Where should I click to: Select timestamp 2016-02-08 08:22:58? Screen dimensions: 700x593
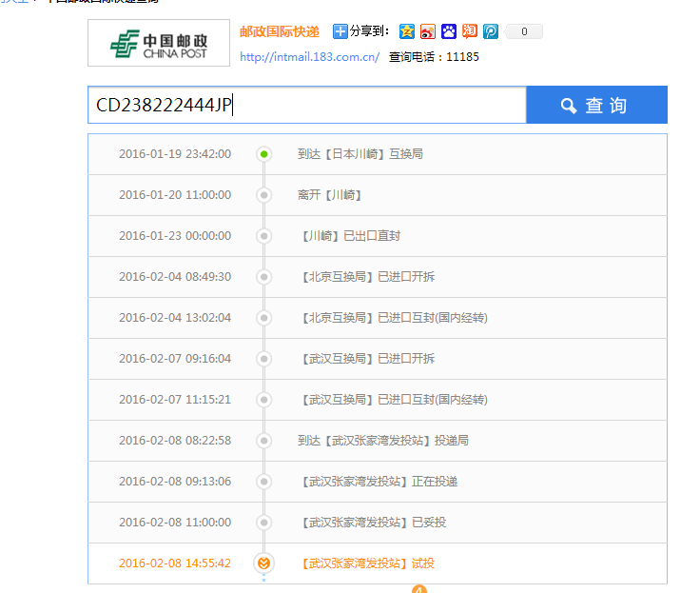pyautogui.click(x=175, y=441)
